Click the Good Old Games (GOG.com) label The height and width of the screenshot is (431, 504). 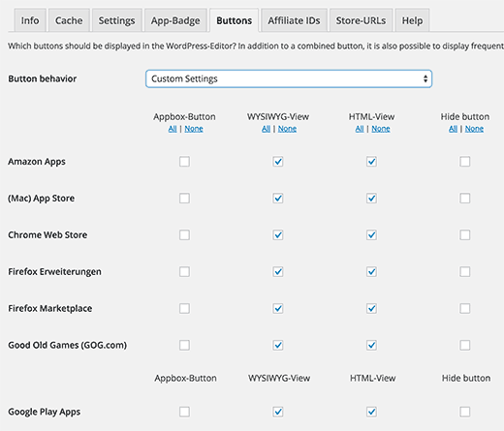pos(68,346)
